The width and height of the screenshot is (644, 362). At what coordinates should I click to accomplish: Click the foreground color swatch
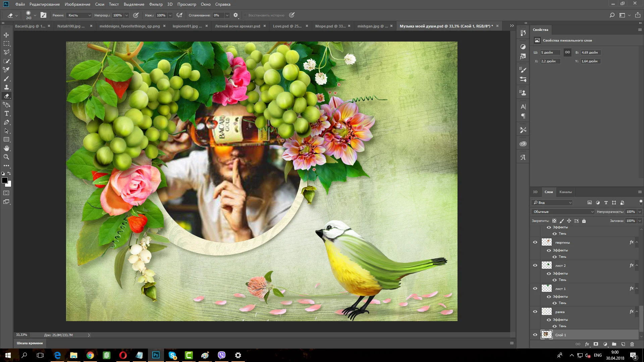pyautogui.click(x=5, y=181)
